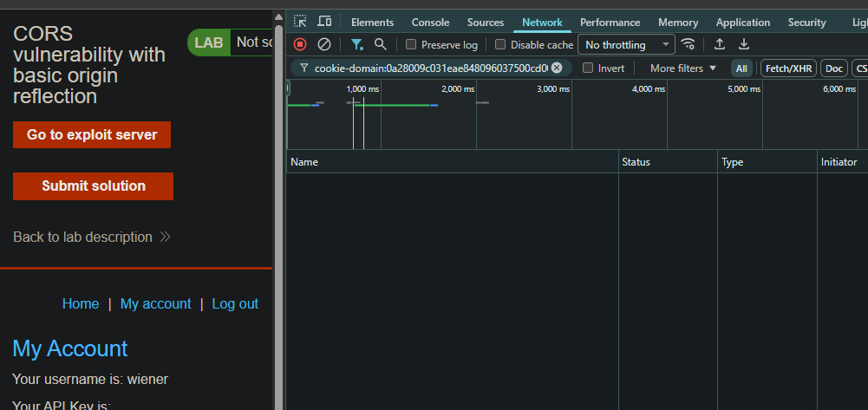868x410 pixels.
Task: Clear the cookie-domain filter text
Action: tap(557, 68)
